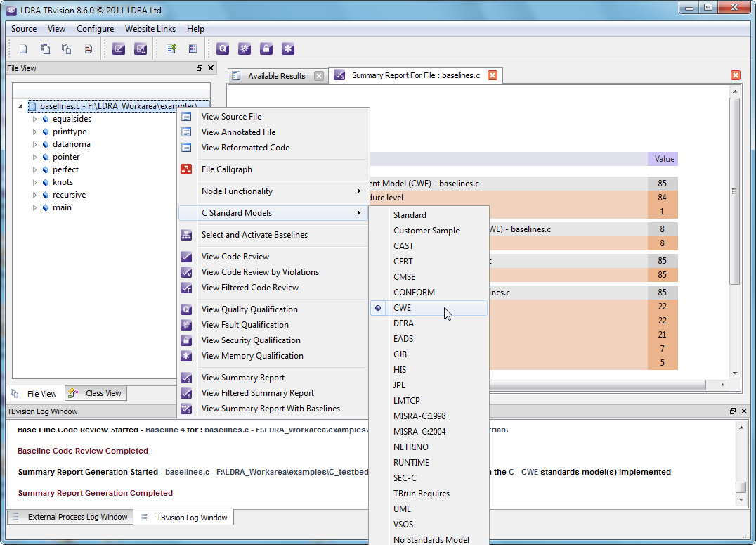
Task: Select the CWE standards model radio option
Action: (x=402, y=308)
